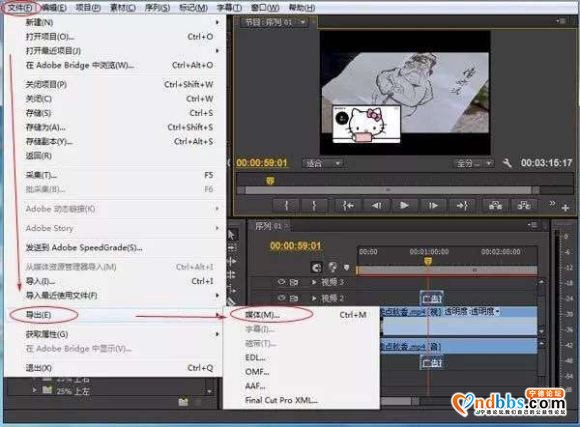Select the Rolling Edit tool
Image resolution: width=580 pixels, height=427 pixels.
[x=232, y=275]
